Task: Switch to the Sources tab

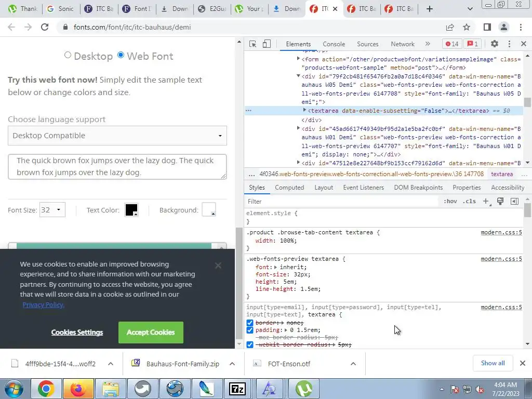Action: pos(367,44)
